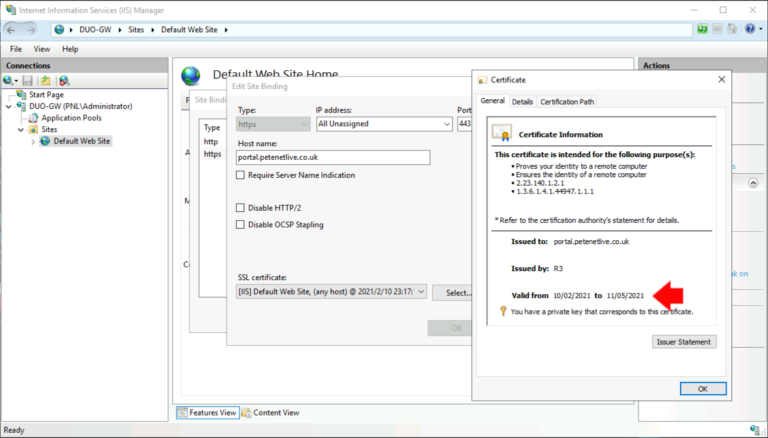Click the Port input field

click(464, 124)
